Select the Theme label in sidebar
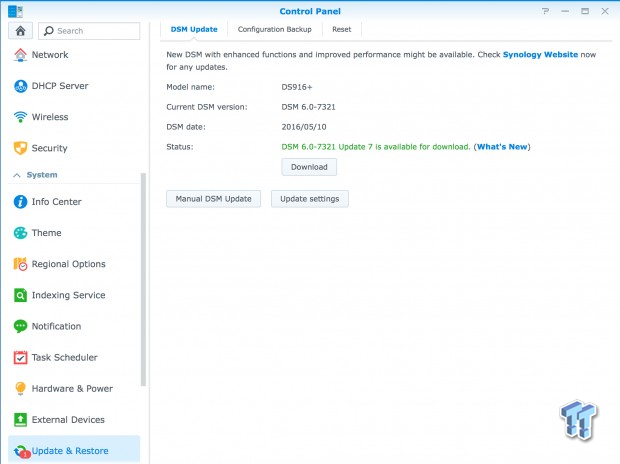This screenshot has height=464, width=620. tap(47, 233)
